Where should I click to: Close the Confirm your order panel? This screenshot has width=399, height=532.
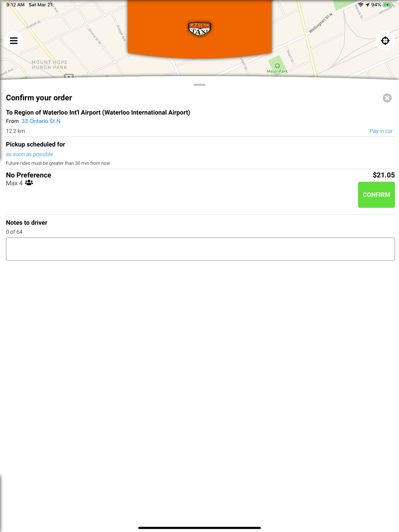click(x=387, y=98)
